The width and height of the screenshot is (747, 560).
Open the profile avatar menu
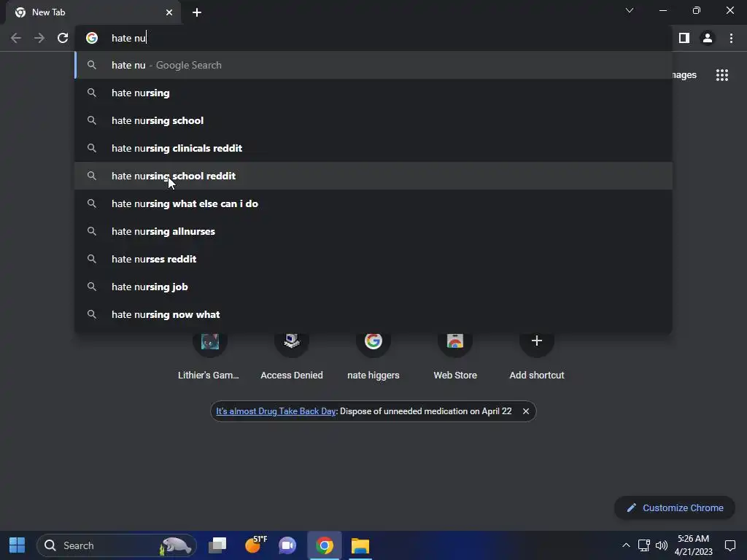point(708,38)
